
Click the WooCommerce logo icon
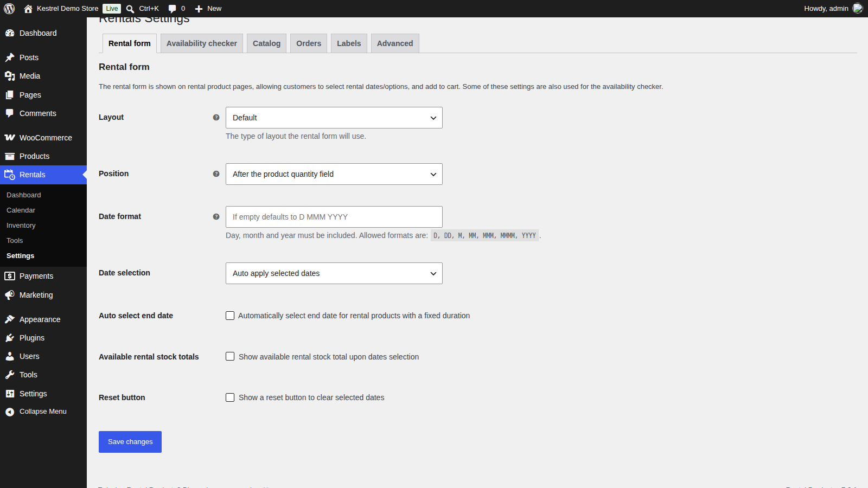coord(10,138)
